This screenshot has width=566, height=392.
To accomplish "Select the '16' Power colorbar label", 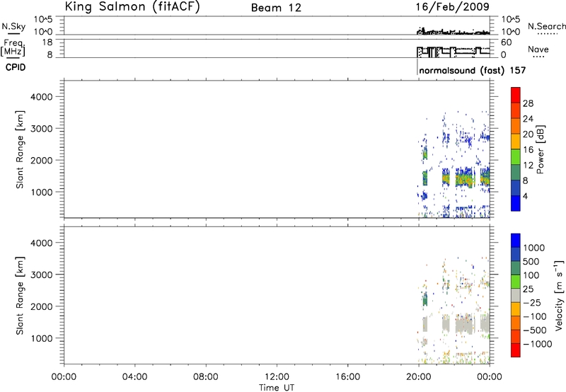I will pyautogui.click(x=528, y=149).
